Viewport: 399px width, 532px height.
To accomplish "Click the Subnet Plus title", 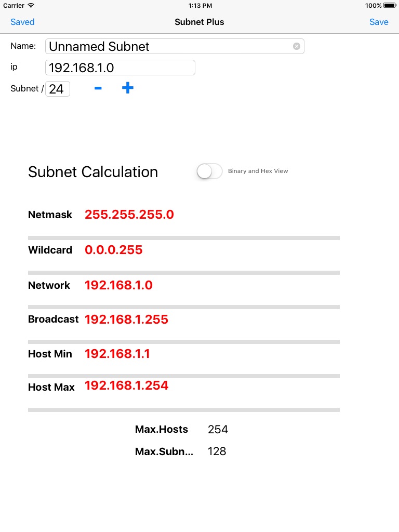I will pyautogui.click(x=199, y=22).
